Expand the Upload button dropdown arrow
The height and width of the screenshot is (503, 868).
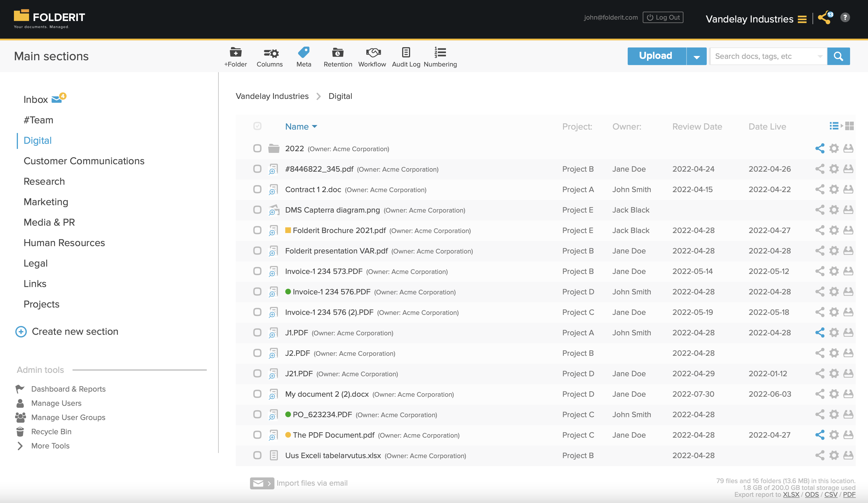tap(697, 56)
